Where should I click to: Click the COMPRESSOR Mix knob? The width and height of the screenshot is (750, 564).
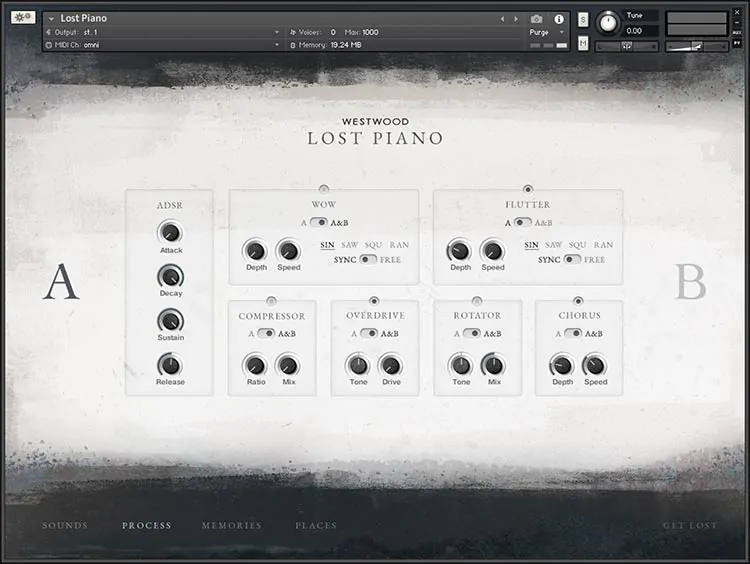(288, 365)
